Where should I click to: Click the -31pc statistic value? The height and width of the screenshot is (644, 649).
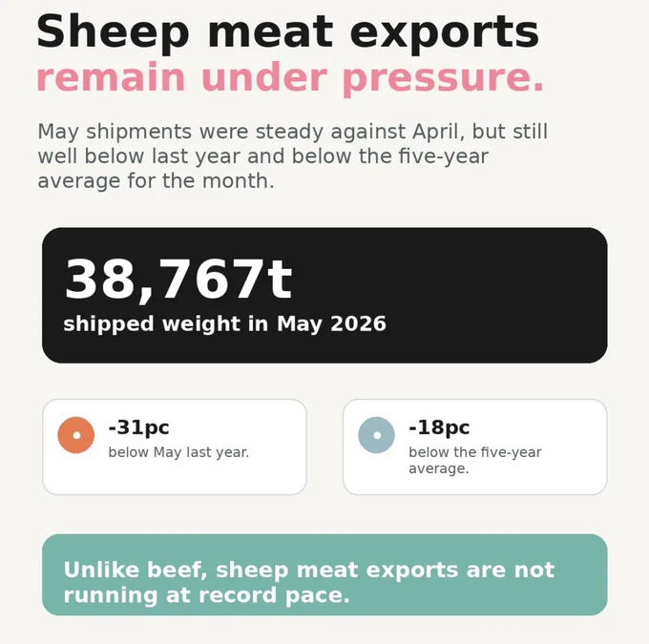(x=138, y=427)
